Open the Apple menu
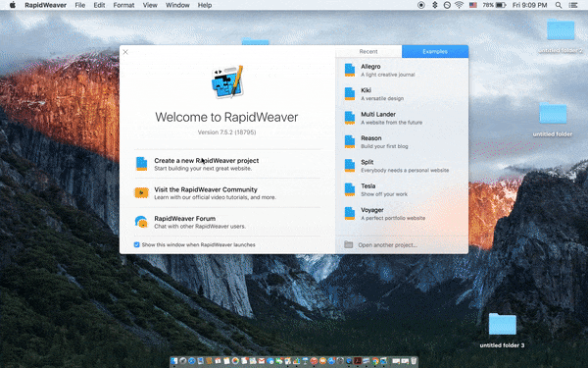 [x=13, y=5]
